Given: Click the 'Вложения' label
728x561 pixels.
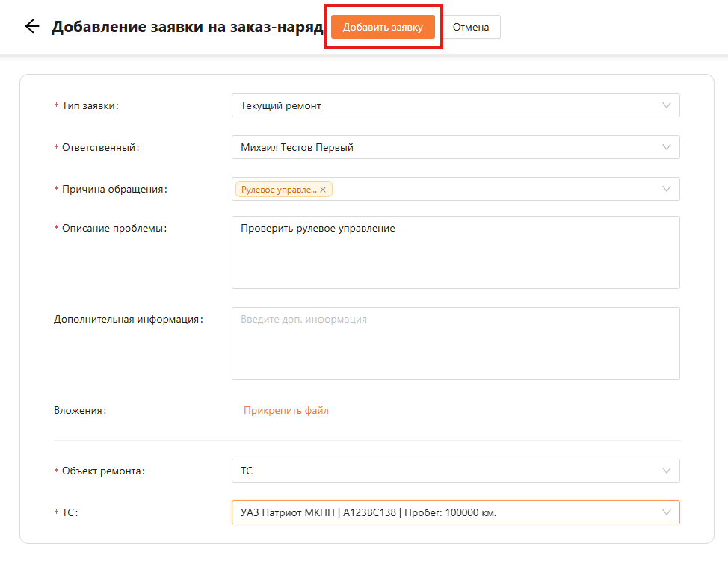Looking at the screenshot, I should coord(80,410).
